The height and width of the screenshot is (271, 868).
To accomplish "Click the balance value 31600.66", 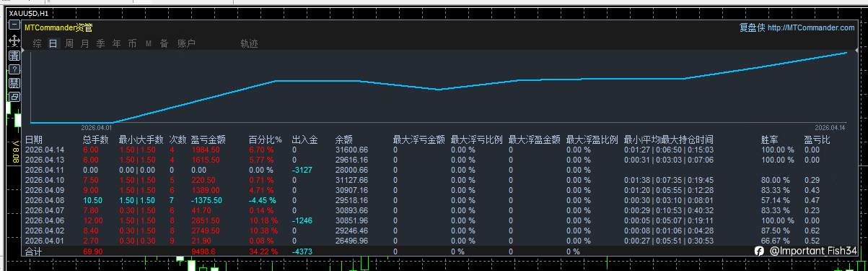I will (x=351, y=150).
